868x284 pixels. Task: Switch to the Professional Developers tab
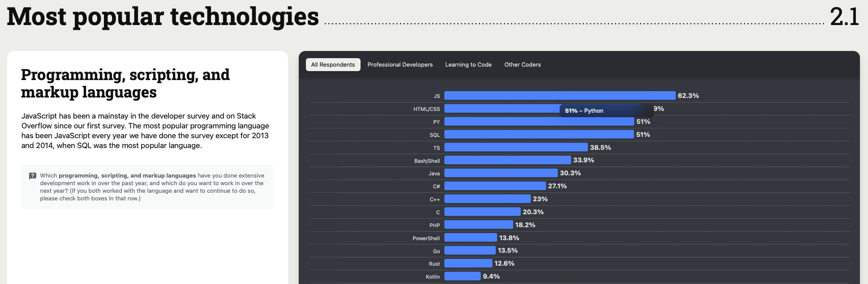point(400,64)
